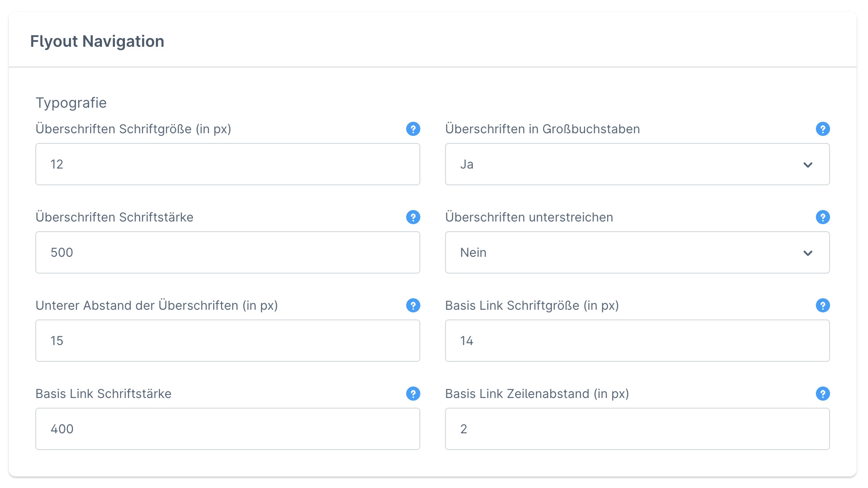This screenshot has height=488, width=868.
Task: Click chevron arrow of the Ja select
Action: tap(808, 165)
